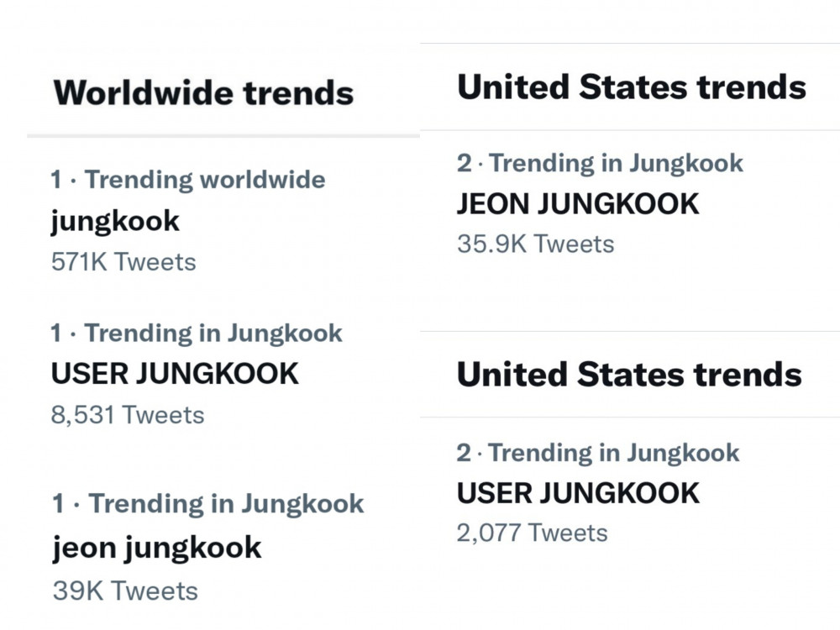Click '2,077 Tweets' count text
The image size is (840, 630).
point(533,533)
